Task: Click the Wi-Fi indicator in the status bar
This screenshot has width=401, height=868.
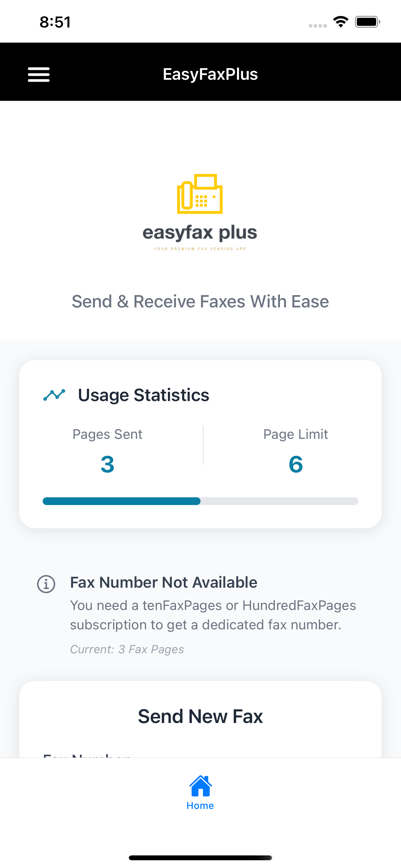Action: pos(341,21)
